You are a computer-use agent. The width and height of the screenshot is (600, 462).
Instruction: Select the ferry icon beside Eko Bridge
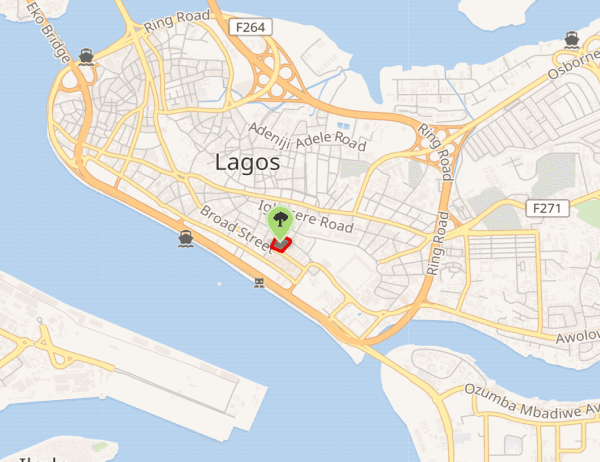86,57
